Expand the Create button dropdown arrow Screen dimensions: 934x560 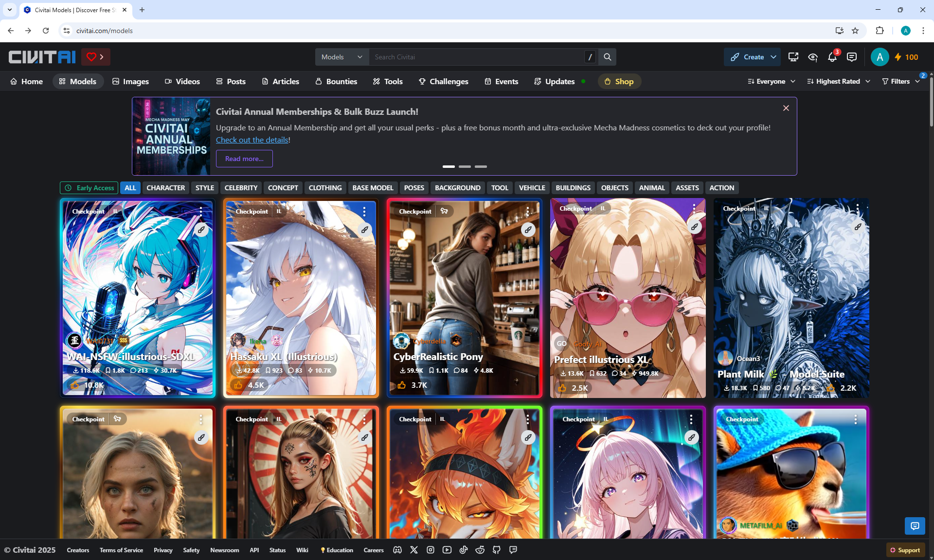(773, 57)
